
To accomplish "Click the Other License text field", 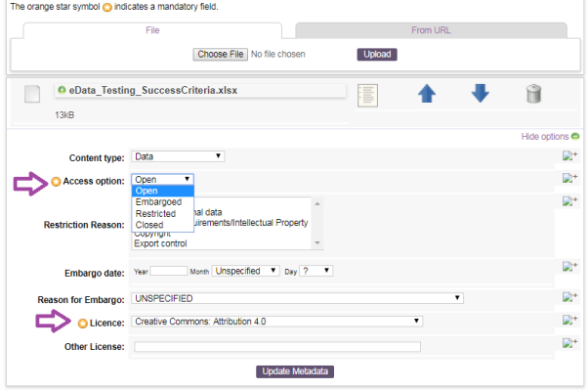I will point(277,347).
